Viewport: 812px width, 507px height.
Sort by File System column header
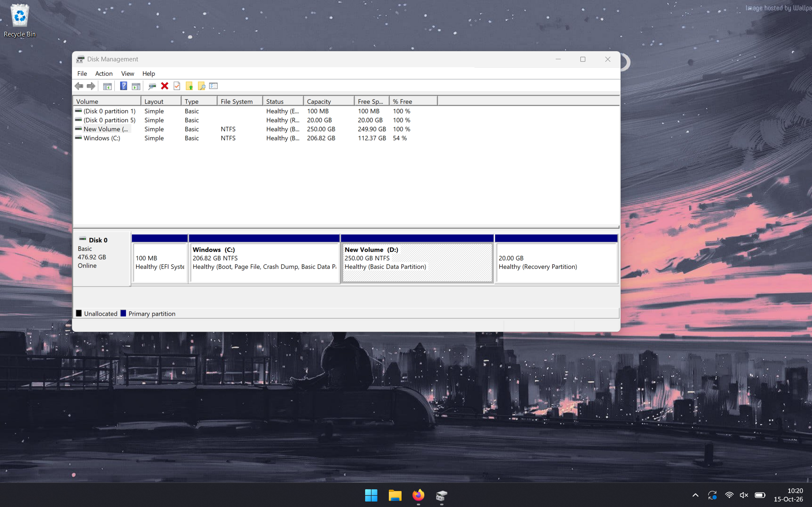240,102
